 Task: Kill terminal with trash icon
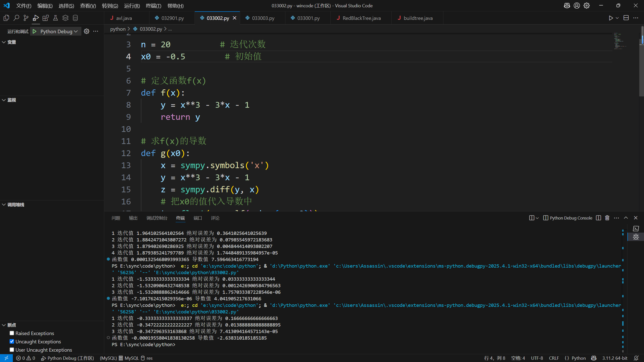[x=607, y=218]
